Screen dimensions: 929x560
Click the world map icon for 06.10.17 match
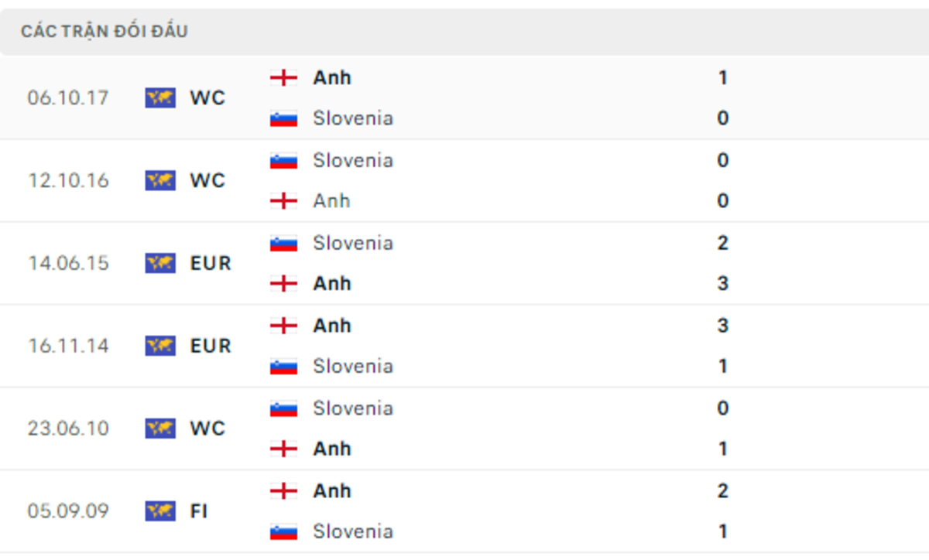pos(160,98)
